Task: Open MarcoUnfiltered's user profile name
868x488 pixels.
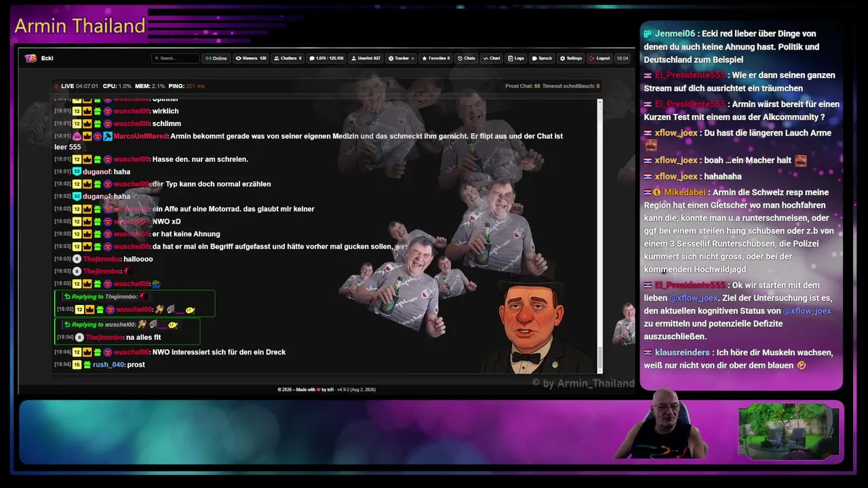Action: [140, 136]
